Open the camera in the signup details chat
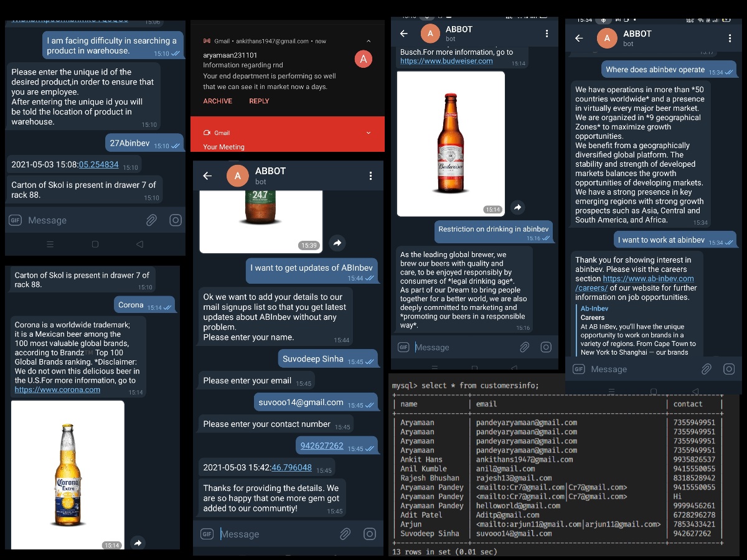The height and width of the screenshot is (560, 747). 370,534
